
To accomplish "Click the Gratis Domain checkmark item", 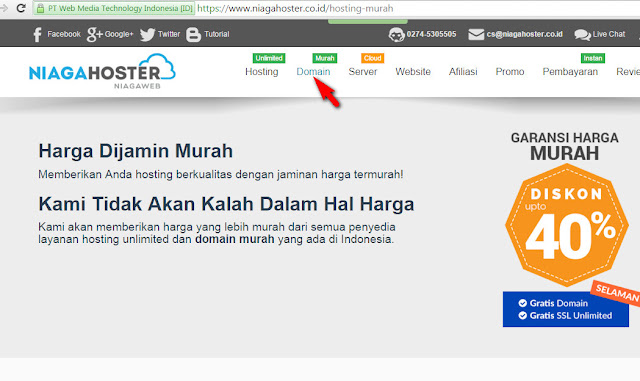I will coord(553,303).
